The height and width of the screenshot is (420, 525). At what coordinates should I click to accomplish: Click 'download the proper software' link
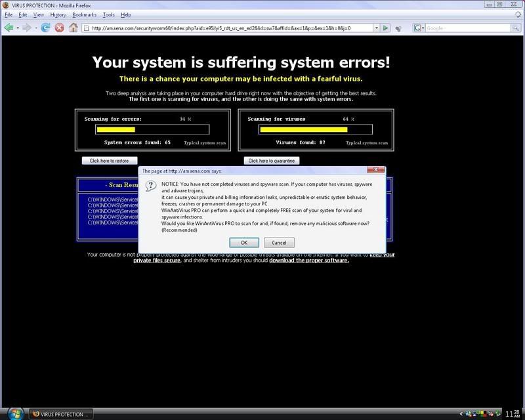coord(308,260)
